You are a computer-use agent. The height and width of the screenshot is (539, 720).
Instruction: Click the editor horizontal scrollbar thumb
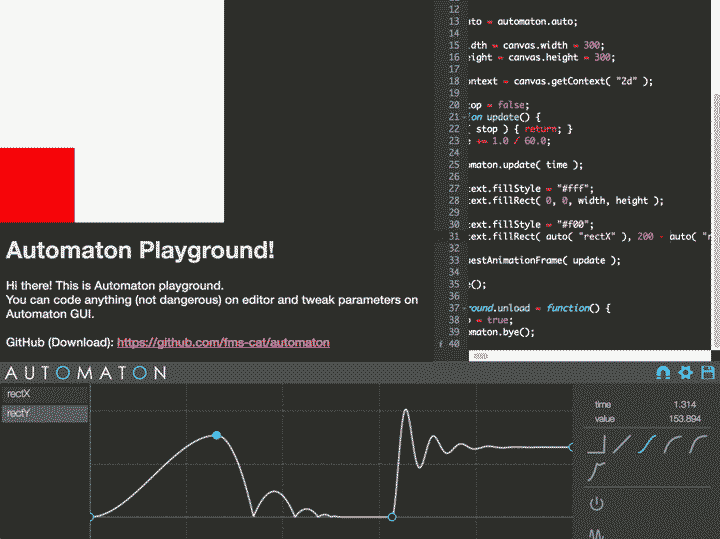(x=481, y=356)
